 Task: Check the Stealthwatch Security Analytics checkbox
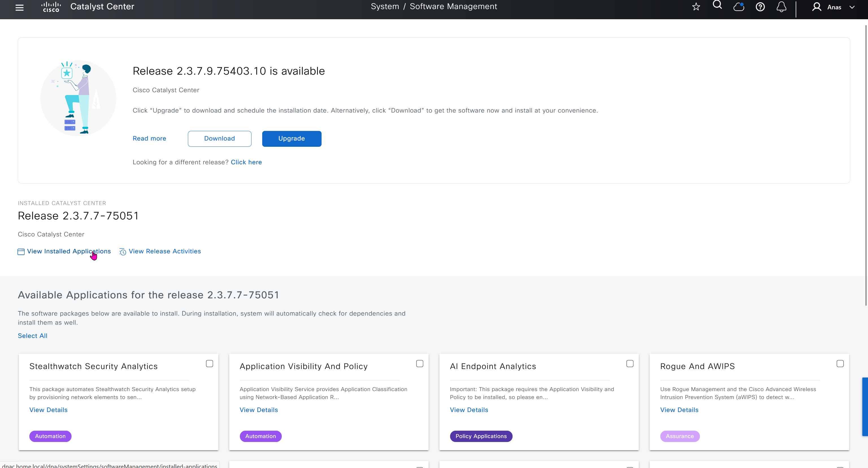coord(210,363)
